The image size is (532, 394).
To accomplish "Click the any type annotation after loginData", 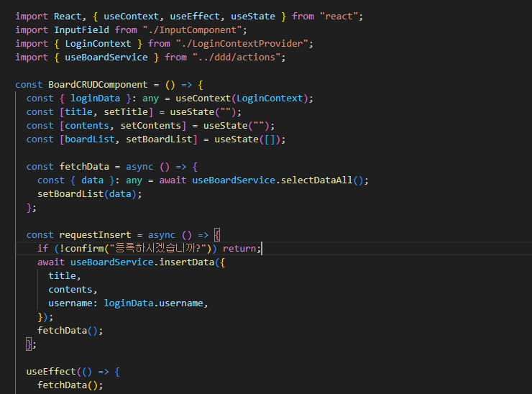I will point(151,98).
